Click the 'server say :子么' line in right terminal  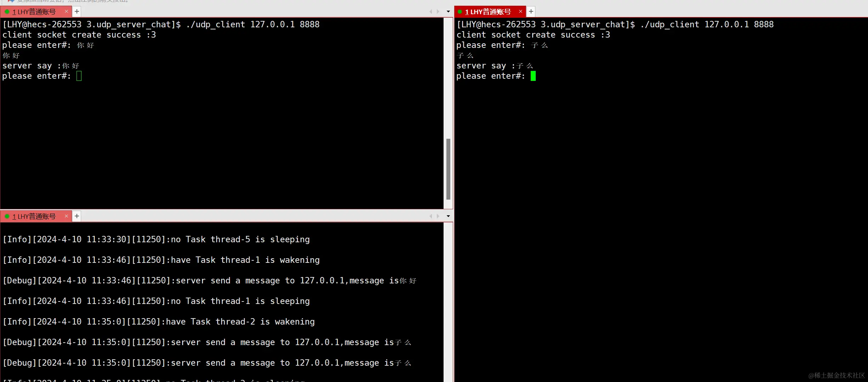(495, 66)
